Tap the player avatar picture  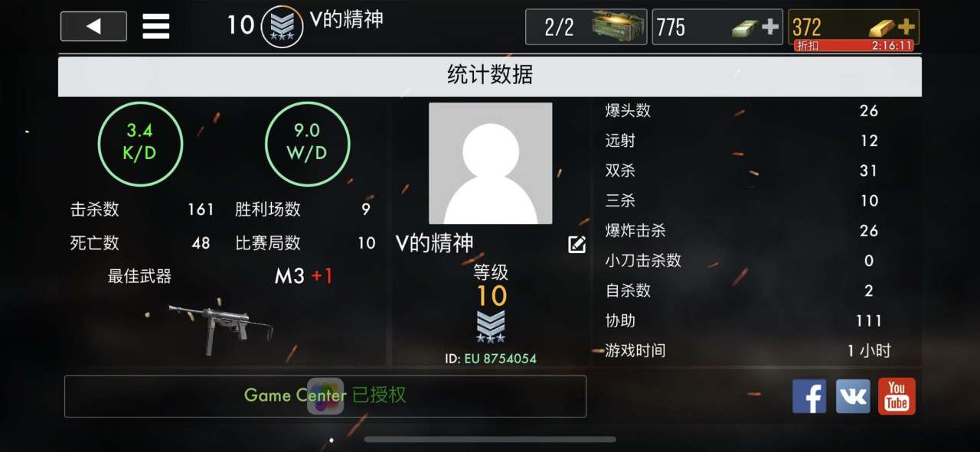(x=491, y=164)
